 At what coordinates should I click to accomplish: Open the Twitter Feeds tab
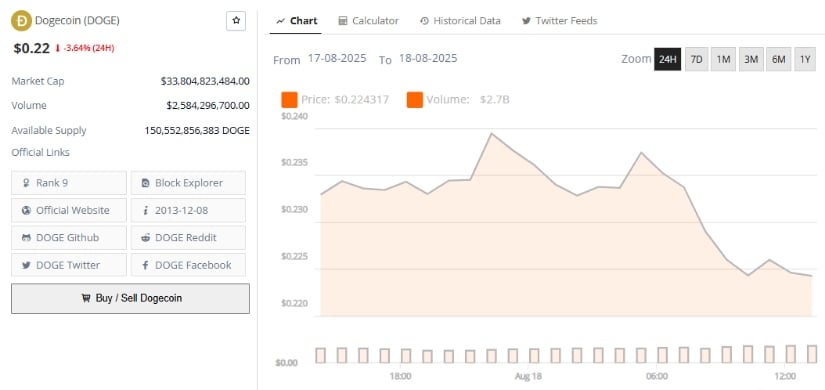click(559, 21)
